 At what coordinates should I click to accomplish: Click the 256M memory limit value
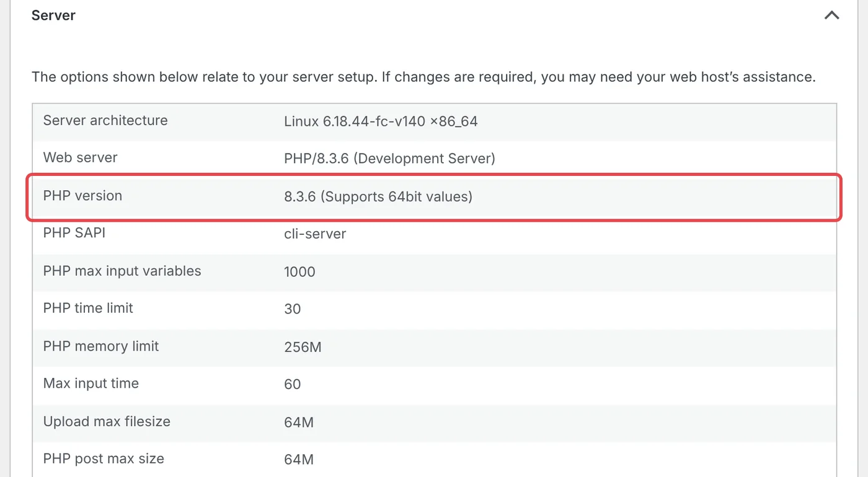[x=303, y=348]
